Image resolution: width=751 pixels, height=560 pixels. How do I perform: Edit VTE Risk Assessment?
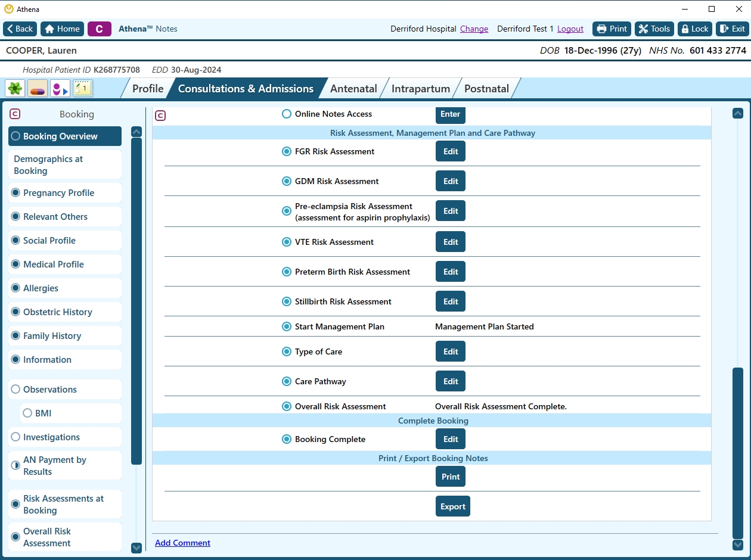[x=451, y=242]
